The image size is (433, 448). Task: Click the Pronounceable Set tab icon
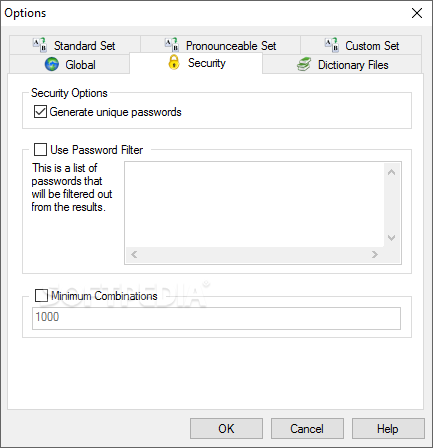[x=172, y=45]
